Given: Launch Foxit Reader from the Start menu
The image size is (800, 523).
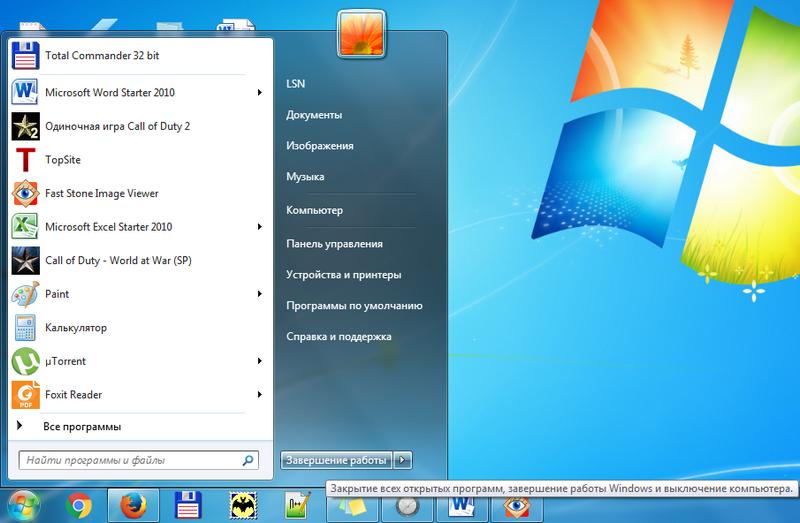Looking at the screenshot, I should pyautogui.click(x=138, y=394).
